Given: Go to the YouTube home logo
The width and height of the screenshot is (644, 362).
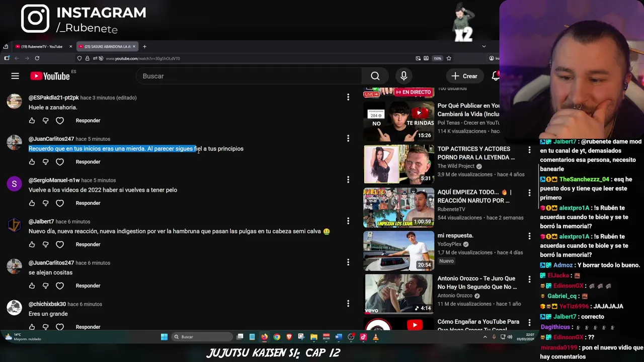Looking at the screenshot, I should (50, 76).
